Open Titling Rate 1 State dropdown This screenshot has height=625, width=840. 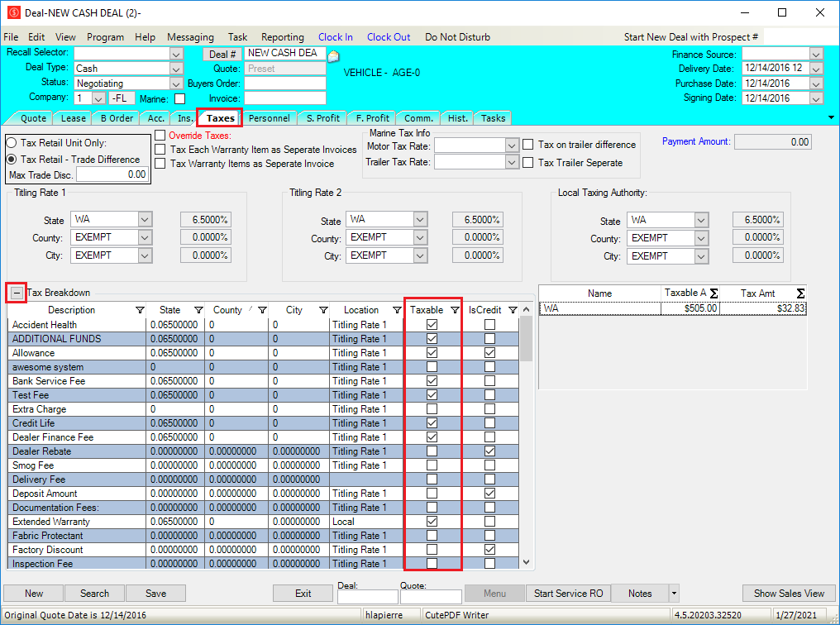145,220
